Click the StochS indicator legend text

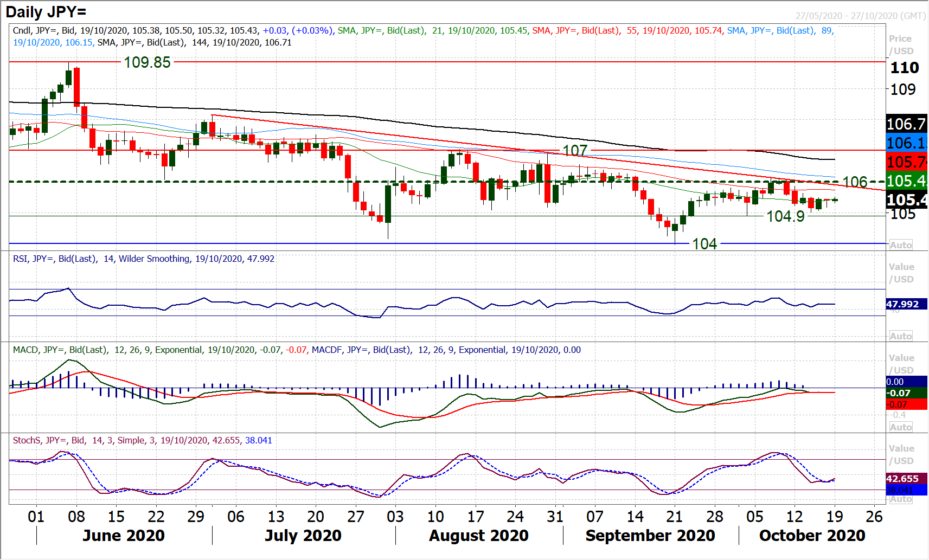(143, 441)
